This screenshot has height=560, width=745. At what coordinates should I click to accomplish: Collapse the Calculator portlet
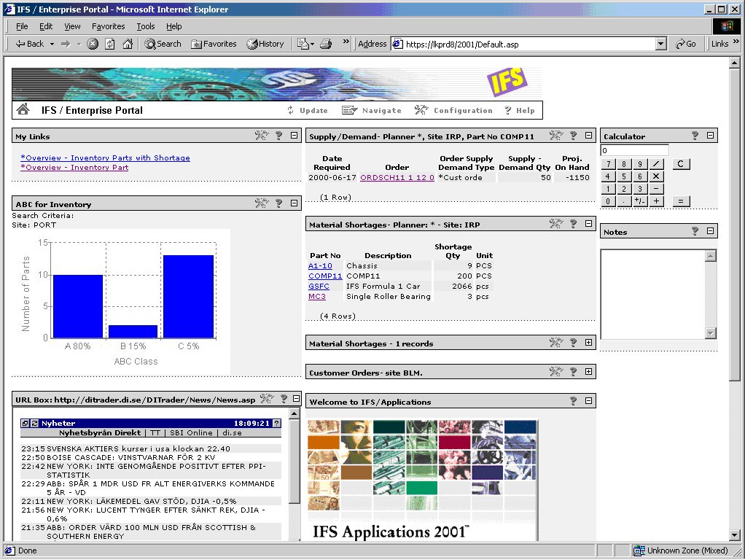point(710,136)
